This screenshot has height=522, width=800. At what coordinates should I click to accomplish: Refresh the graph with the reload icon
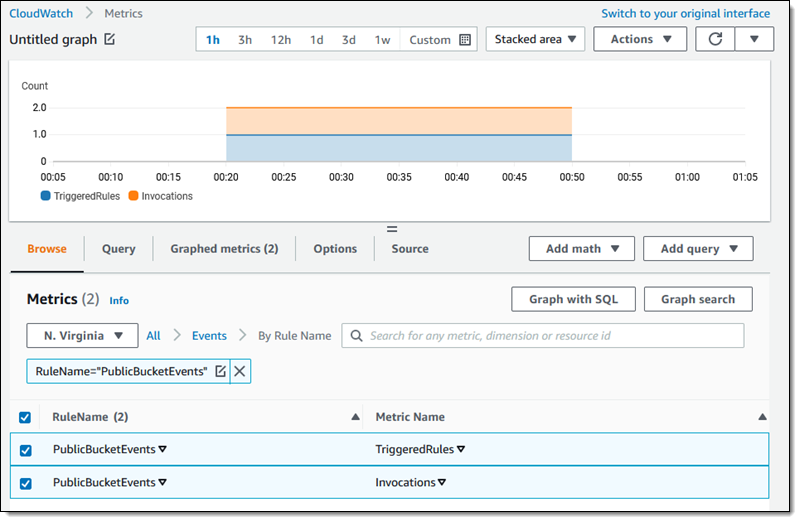pos(715,39)
